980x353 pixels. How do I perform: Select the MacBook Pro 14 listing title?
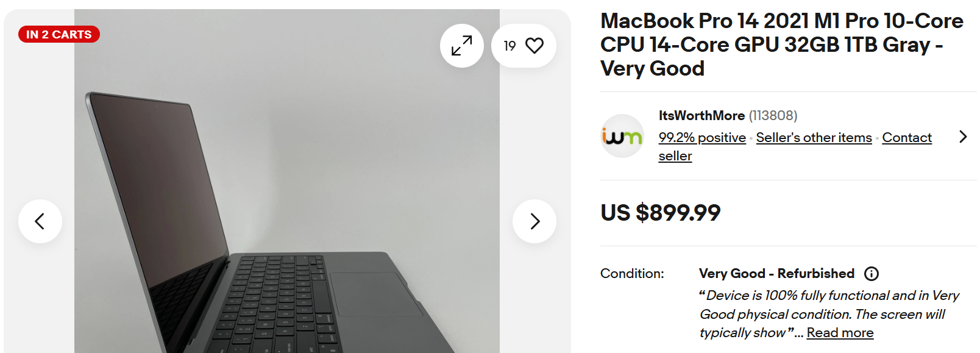point(782,45)
